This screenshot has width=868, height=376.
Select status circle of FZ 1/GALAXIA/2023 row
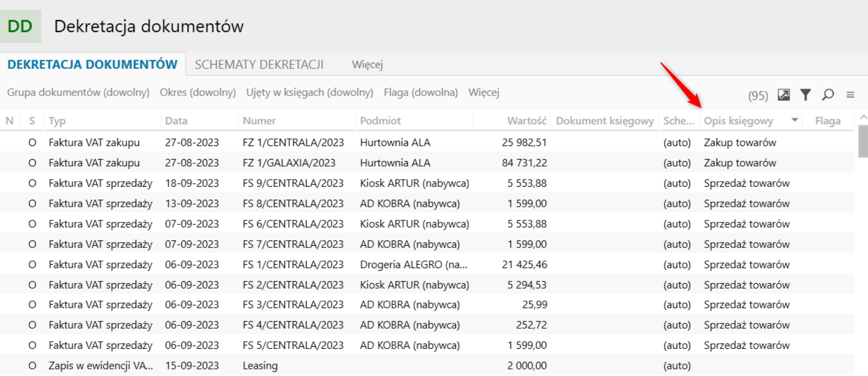(x=32, y=163)
